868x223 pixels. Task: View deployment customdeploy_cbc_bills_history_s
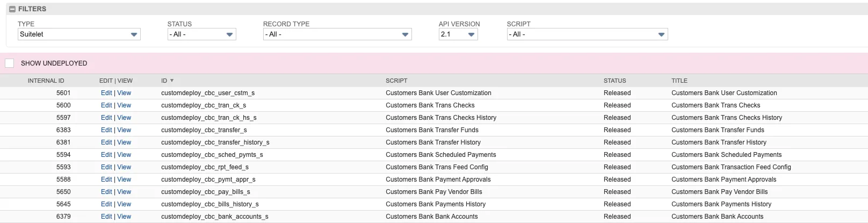[124, 204]
